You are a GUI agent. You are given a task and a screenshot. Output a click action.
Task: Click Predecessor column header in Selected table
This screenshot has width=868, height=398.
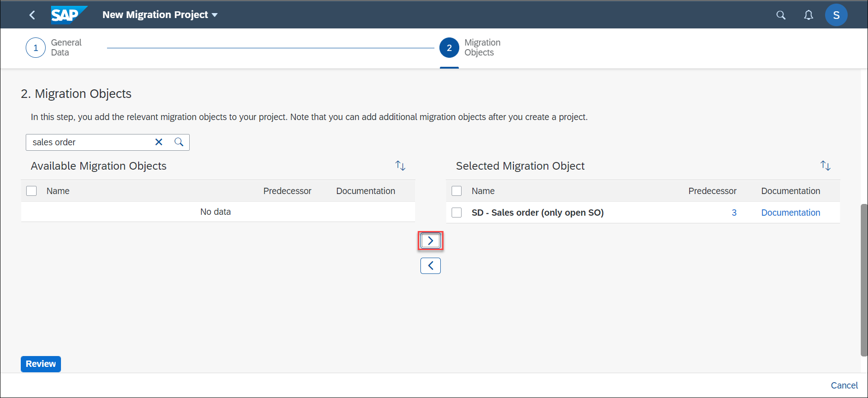pos(712,191)
